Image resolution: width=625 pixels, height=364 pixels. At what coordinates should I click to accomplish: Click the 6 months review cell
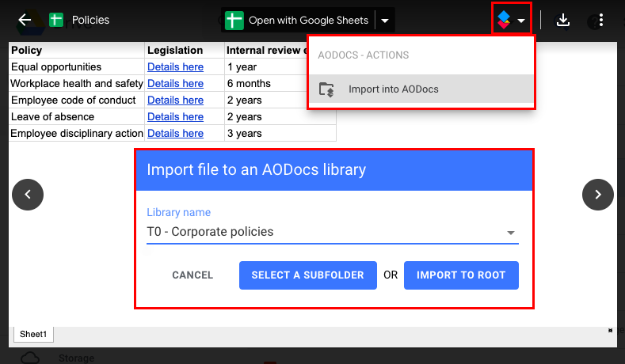[266, 84]
